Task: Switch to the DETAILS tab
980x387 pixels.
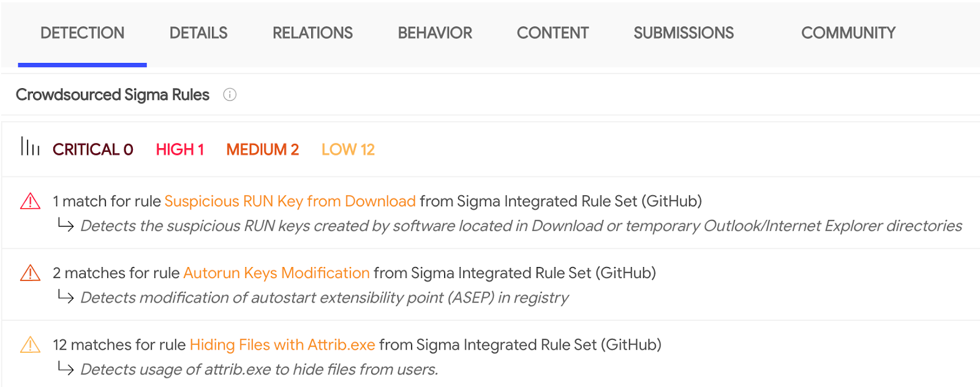Action: click(x=198, y=33)
